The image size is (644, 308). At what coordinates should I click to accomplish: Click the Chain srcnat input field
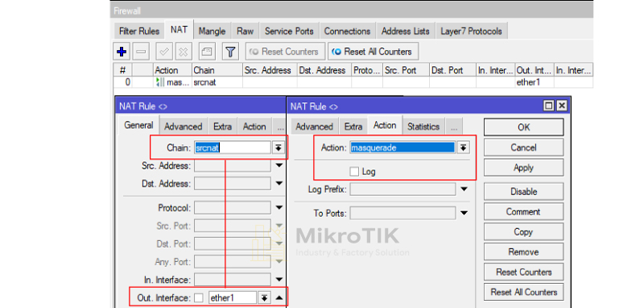pos(233,148)
